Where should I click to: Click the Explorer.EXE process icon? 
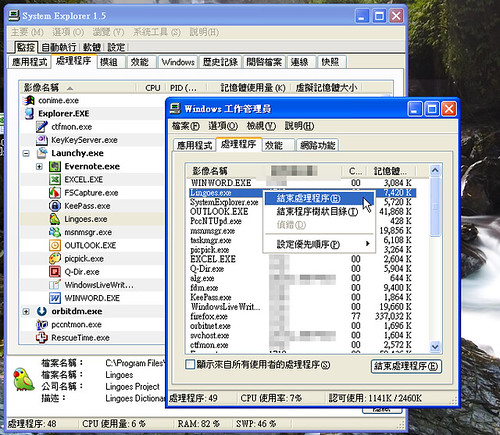29,114
